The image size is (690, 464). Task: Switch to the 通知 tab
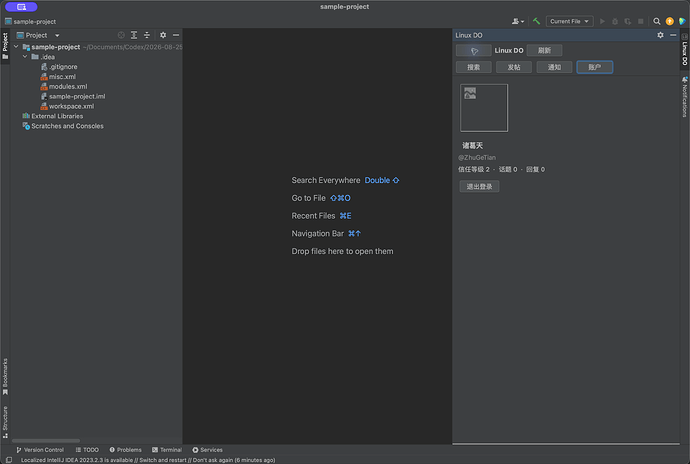tap(554, 67)
